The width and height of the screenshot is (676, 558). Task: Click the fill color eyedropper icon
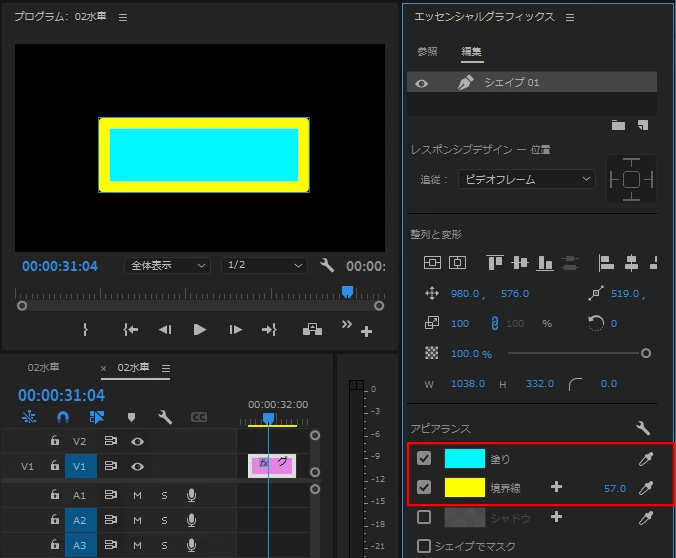pyautogui.click(x=645, y=459)
